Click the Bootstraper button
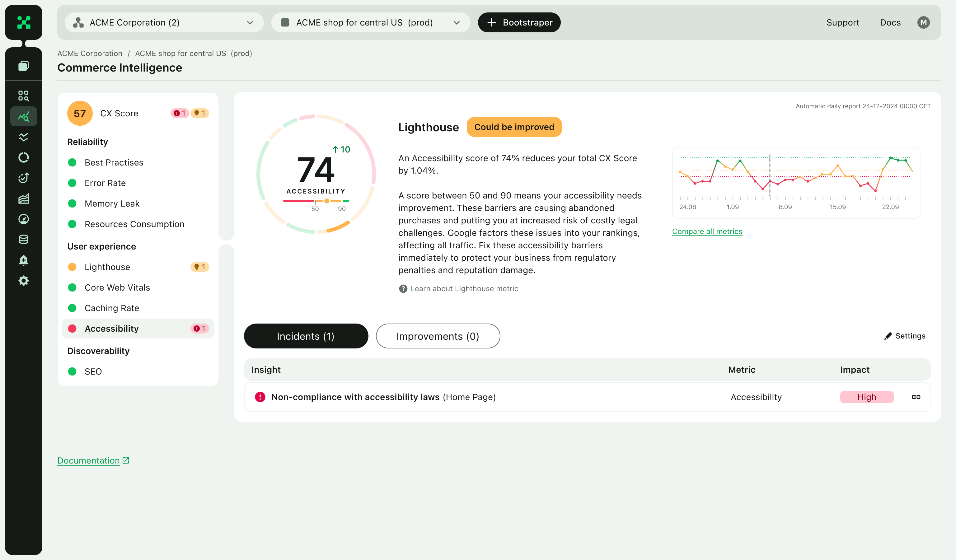The image size is (956, 560). pos(519,22)
